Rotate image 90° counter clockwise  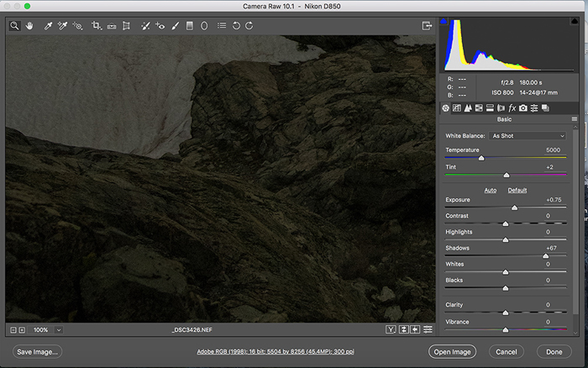point(236,26)
